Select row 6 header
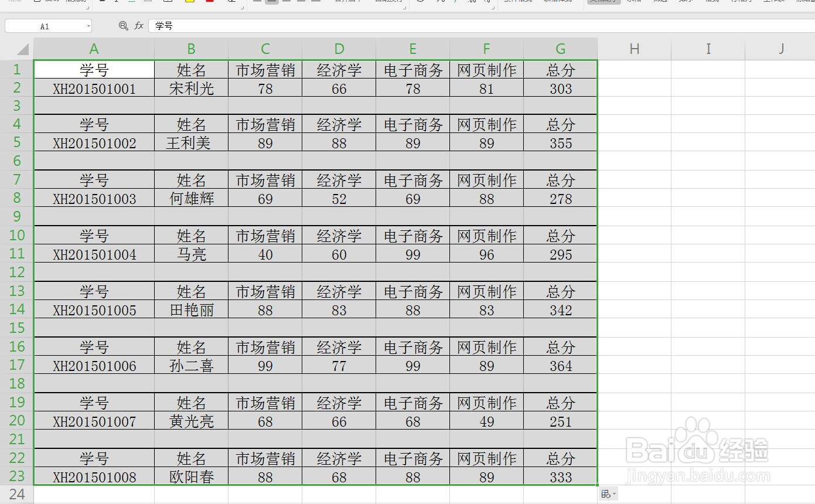 [x=17, y=161]
